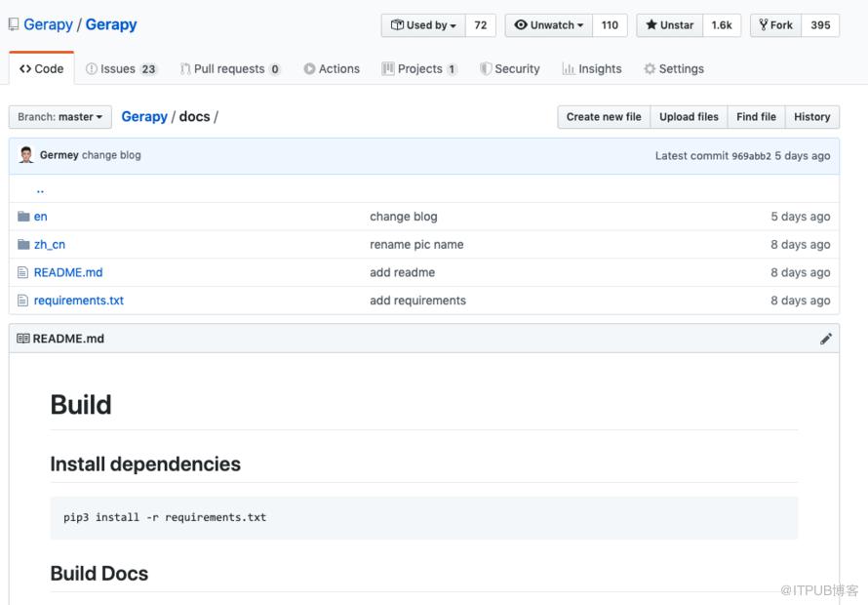This screenshot has height=605, width=868.
Task: Click the Fork button
Action: (775, 25)
